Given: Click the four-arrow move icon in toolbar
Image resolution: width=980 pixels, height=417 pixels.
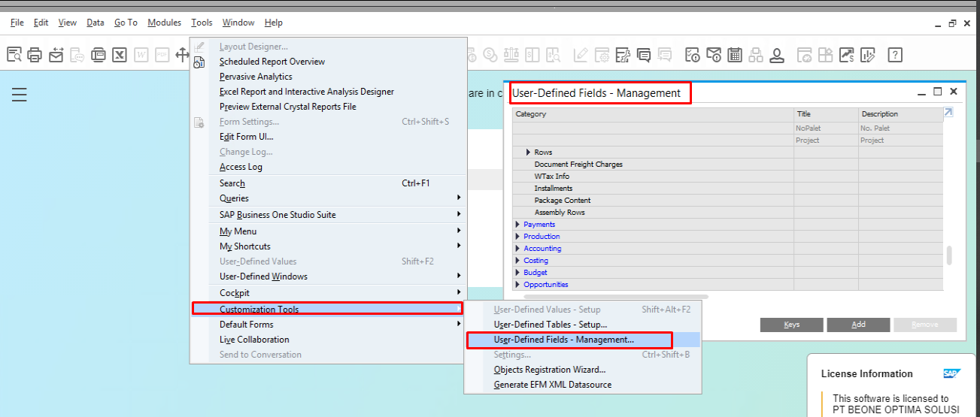Looking at the screenshot, I should (181, 55).
